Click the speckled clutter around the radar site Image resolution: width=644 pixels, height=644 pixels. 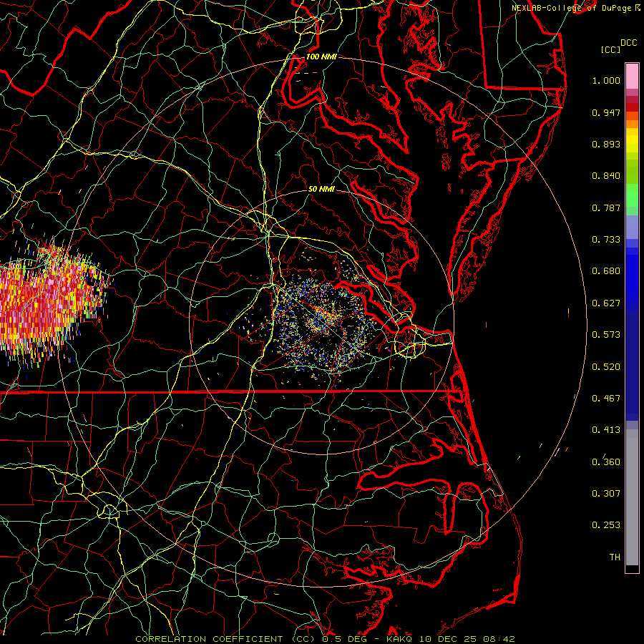click(x=324, y=324)
